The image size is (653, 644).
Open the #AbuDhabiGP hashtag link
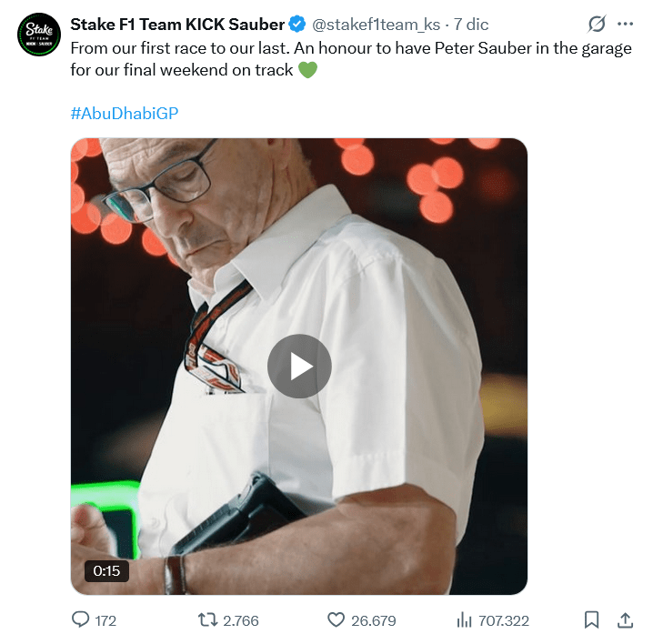124,114
